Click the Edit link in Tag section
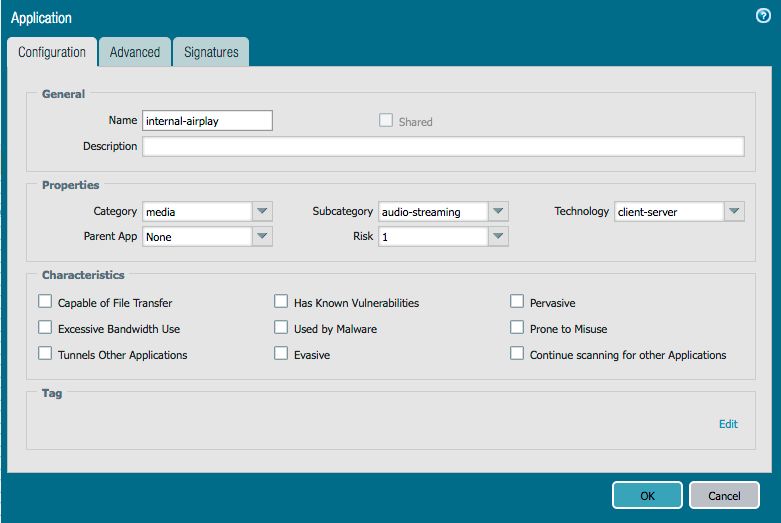The width and height of the screenshot is (781, 523). [728, 424]
